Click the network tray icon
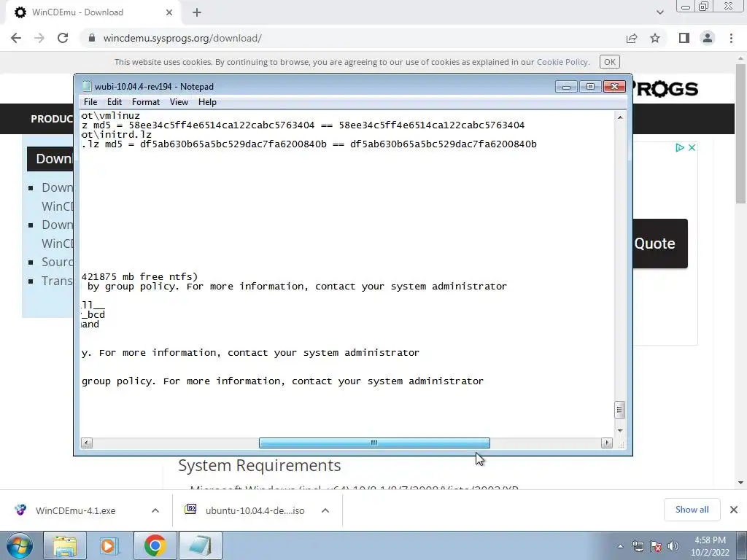747x560 pixels. [638, 546]
